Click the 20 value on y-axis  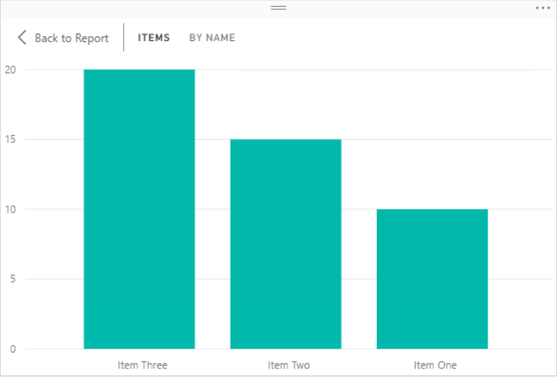click(11, 70)
